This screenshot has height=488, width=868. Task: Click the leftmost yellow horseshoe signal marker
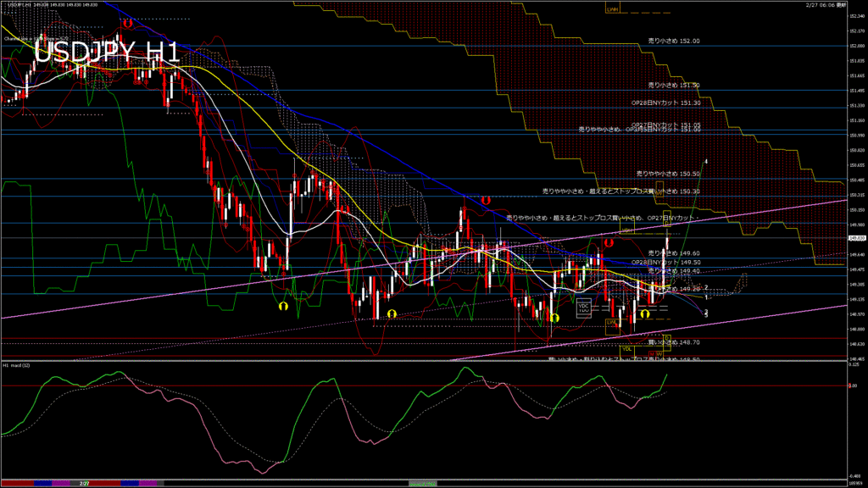284,304
